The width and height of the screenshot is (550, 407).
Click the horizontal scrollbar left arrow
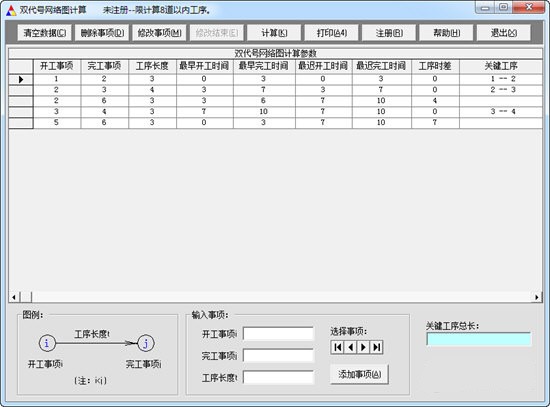click(14, 297)
